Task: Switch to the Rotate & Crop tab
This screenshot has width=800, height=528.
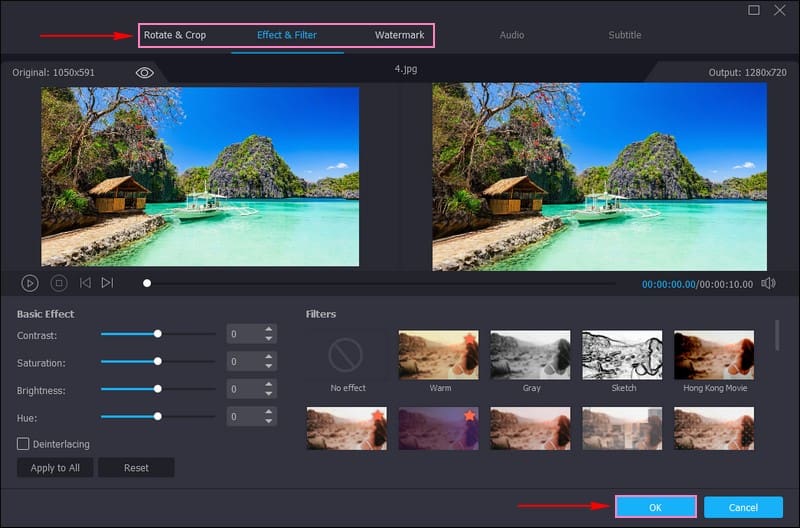Action: 175,35
